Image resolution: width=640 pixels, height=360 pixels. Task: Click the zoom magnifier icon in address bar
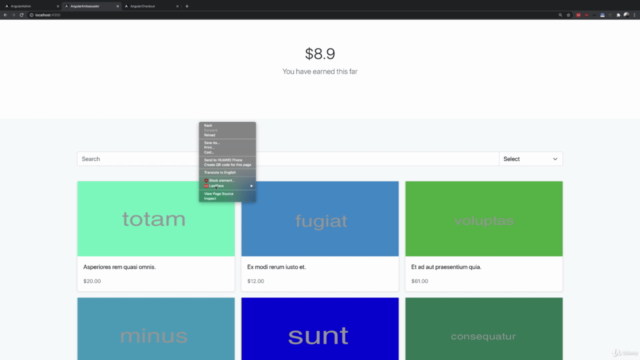coord(560,15)
